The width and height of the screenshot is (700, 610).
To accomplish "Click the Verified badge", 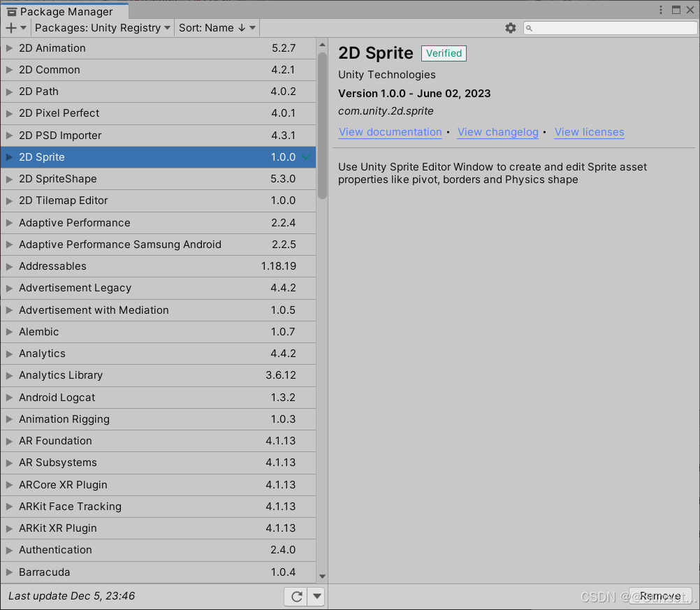I will tap(444, 53).
